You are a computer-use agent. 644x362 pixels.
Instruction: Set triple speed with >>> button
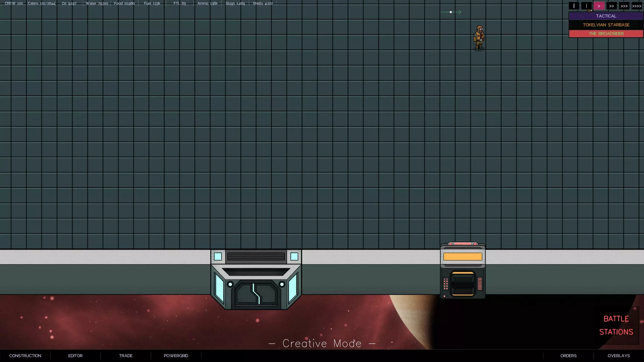624,6
